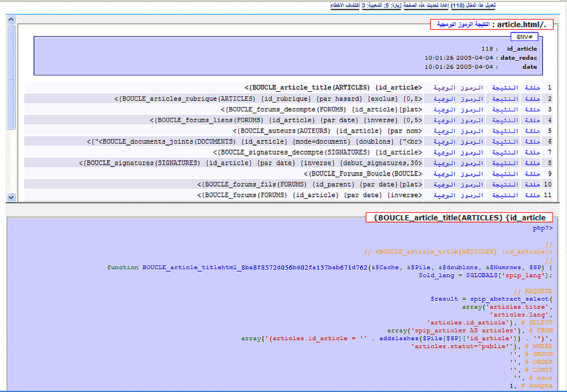Open 'النتيجة' link for row 2 BOUCLE_articles_rubrique
567x392 pixels.
(x=505, y=99)
